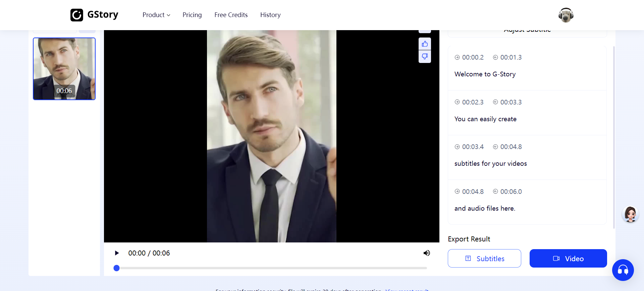Expand the Product dropdown menu
The height and width of the screenshot is (291, 644).
156,15
